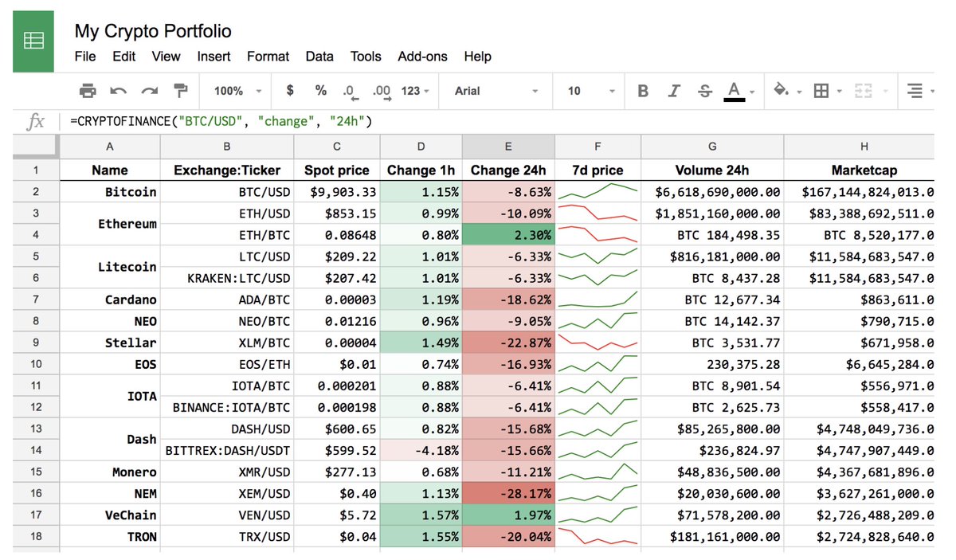Open the Add-ons menu
Image resolution: width=956 pixels, height=560 pixels.
point(423,57)
